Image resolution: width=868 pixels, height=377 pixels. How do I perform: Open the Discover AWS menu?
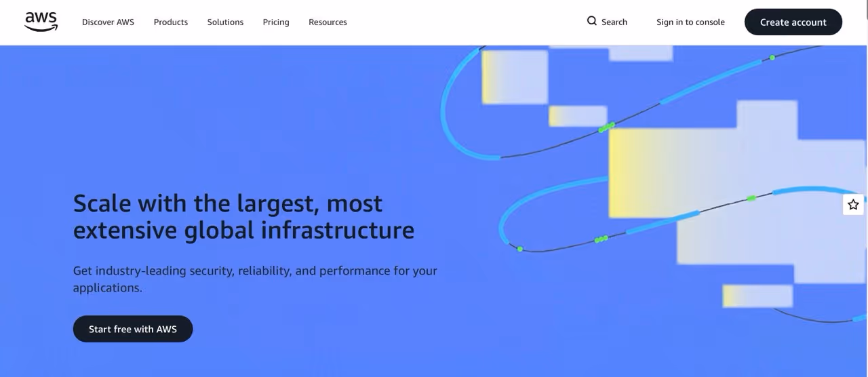coord(108,22)
